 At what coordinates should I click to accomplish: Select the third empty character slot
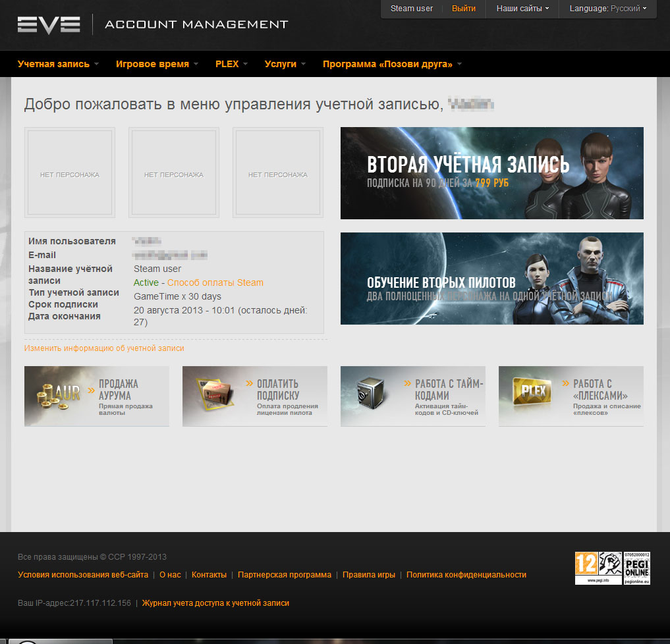pyautogui.click(x=277, y=173)
